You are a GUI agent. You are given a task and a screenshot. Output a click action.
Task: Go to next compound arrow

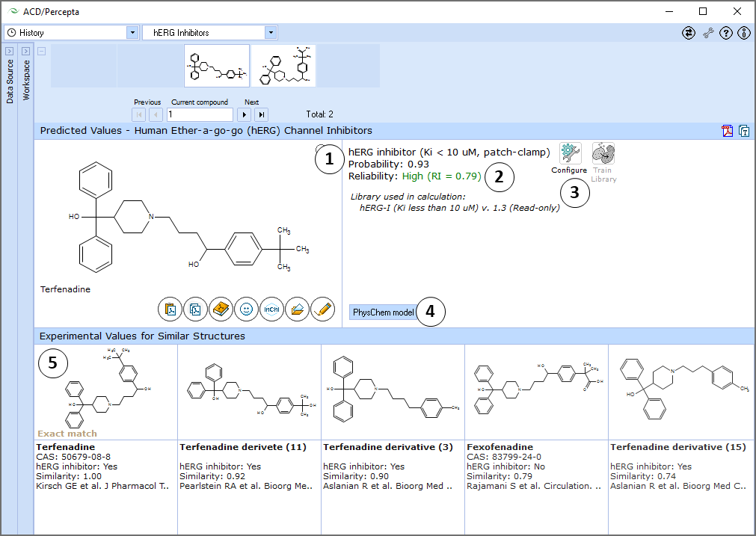click(245, 114)
